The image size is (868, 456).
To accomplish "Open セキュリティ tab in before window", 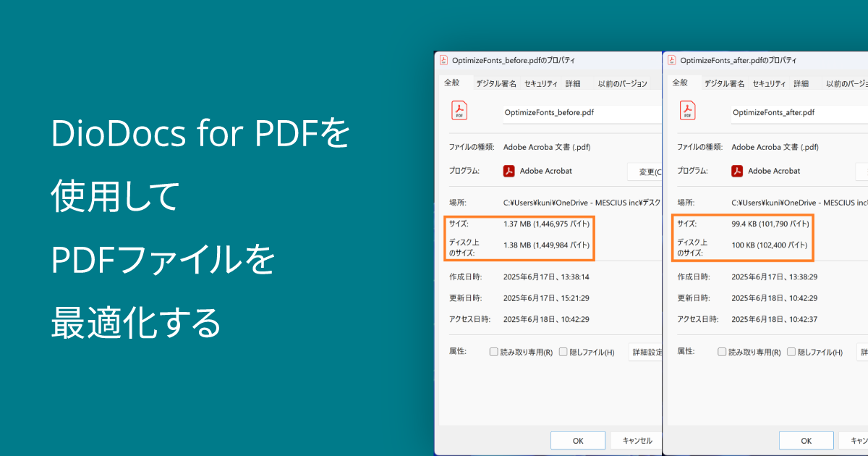I will click(x=541, y=83).
